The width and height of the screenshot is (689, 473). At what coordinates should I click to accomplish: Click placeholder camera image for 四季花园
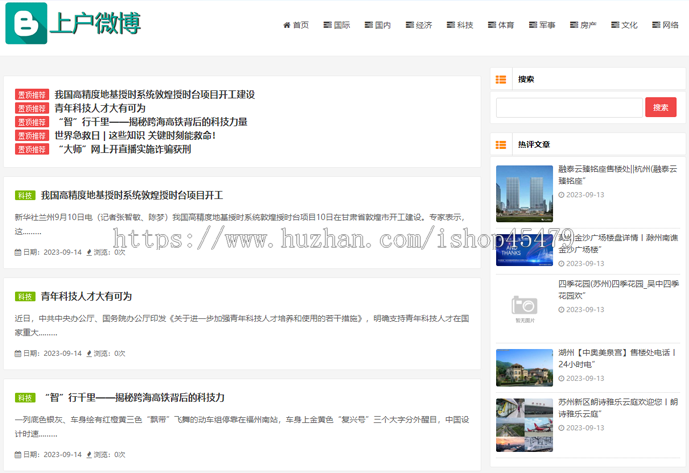click(x=524, y=309)
